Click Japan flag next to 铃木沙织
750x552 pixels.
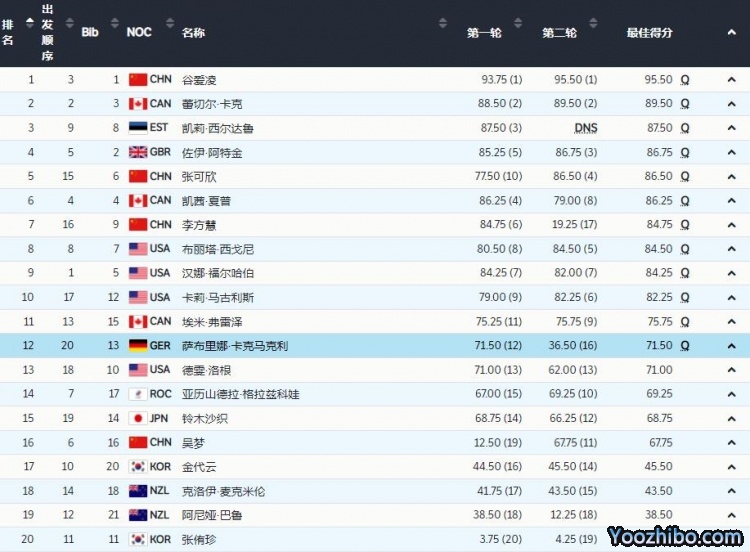coord(138,418)
